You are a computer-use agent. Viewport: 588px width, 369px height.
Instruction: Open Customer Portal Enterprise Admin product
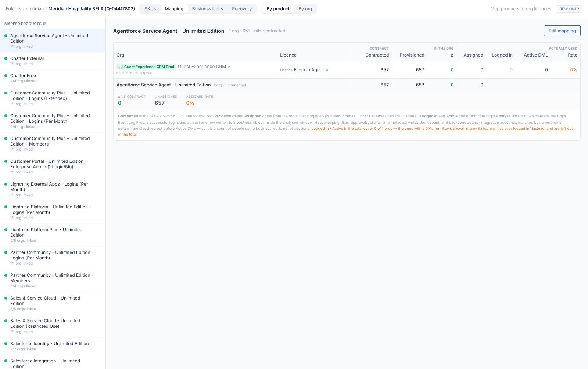pos(53,166)
